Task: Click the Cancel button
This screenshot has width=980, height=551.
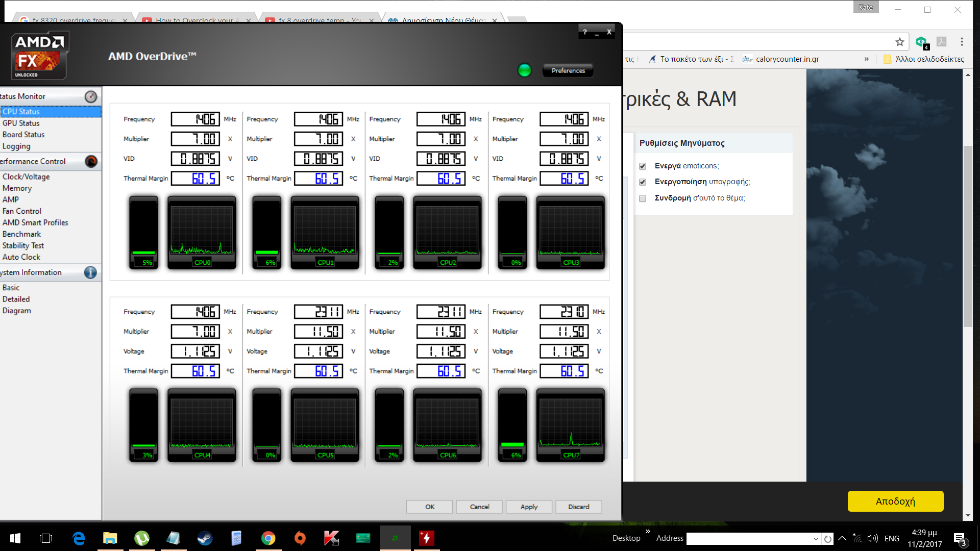Action: [479, 507]
